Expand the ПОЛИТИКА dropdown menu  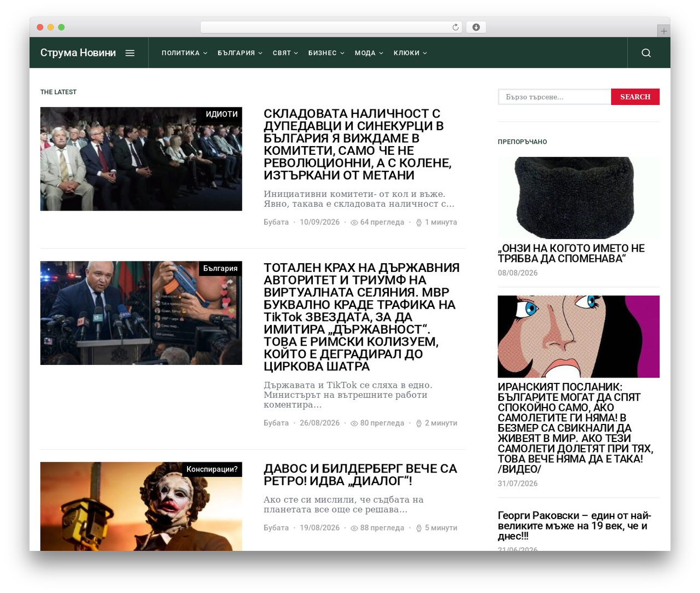(x=184, y=53)
